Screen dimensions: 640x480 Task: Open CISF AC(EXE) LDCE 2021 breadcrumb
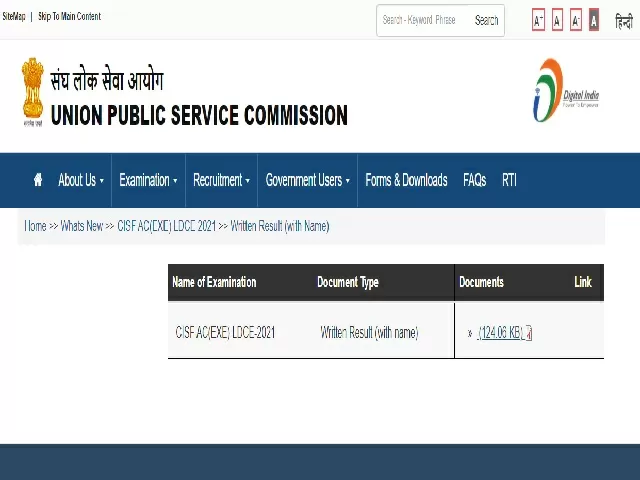coord(166,226)
